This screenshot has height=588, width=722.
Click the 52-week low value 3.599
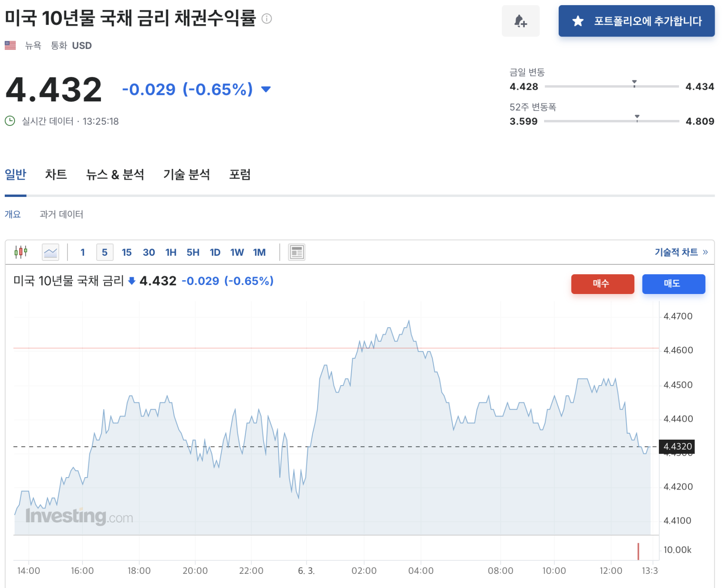(523, 121)
